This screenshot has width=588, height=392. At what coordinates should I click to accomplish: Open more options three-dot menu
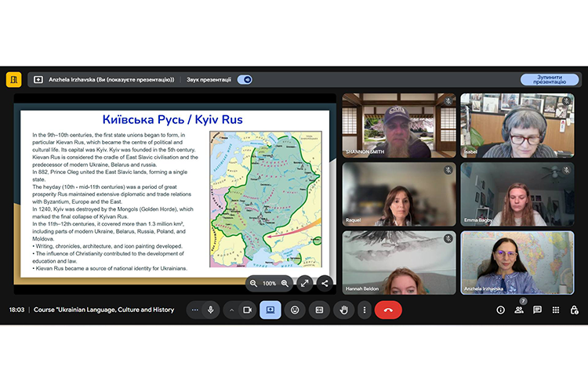[x=364, y=310]
